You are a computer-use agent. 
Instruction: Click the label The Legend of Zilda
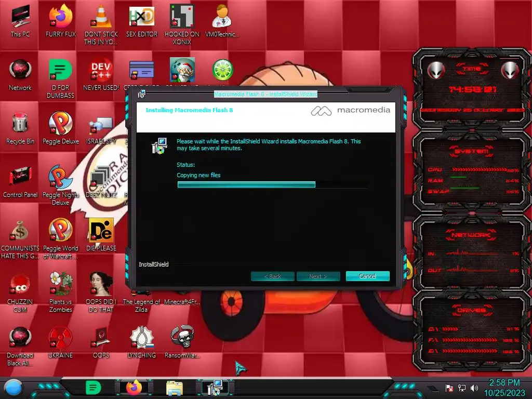[x=141, y=305]
